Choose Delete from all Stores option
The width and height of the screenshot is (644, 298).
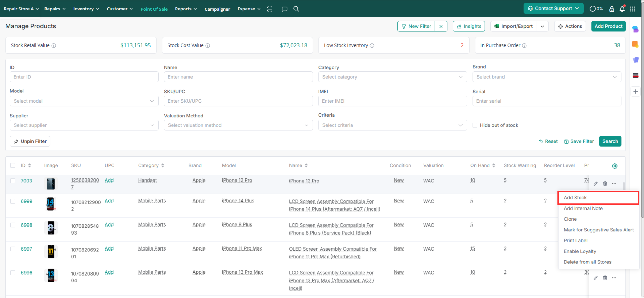(x=587, y=262)
